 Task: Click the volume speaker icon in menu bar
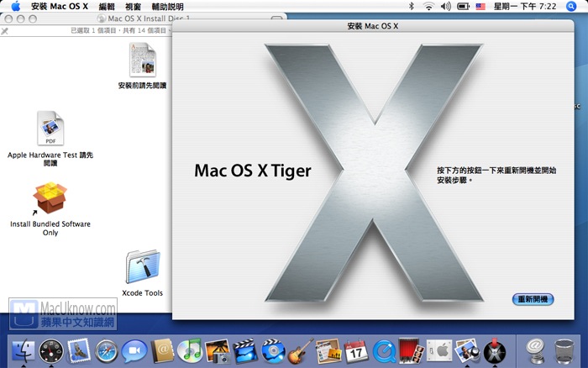click(x=446, y=6)
